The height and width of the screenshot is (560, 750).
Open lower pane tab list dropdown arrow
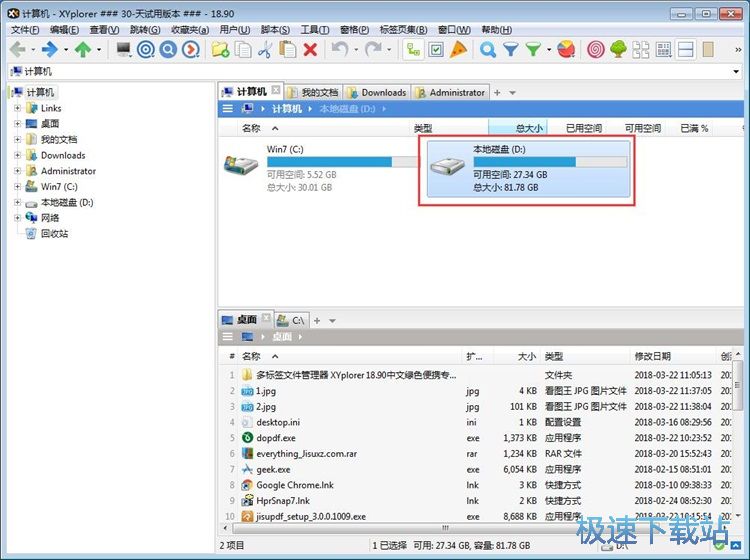pyautogui.click(x=332, y=321)
